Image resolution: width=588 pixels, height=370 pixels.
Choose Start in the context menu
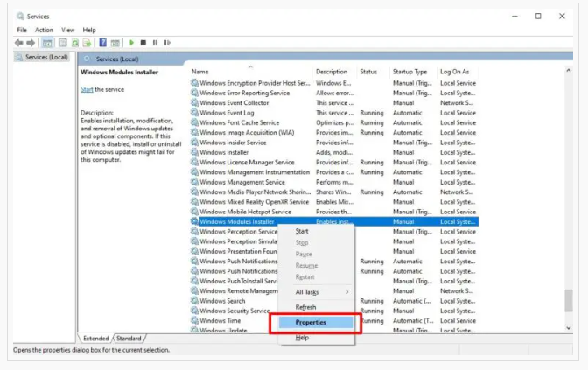(x=316, y=231)
